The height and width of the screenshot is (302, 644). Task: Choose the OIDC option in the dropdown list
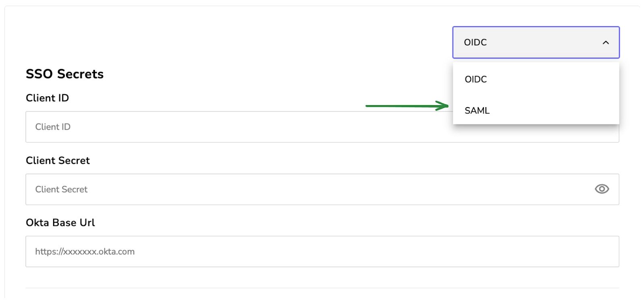[536, 79]
